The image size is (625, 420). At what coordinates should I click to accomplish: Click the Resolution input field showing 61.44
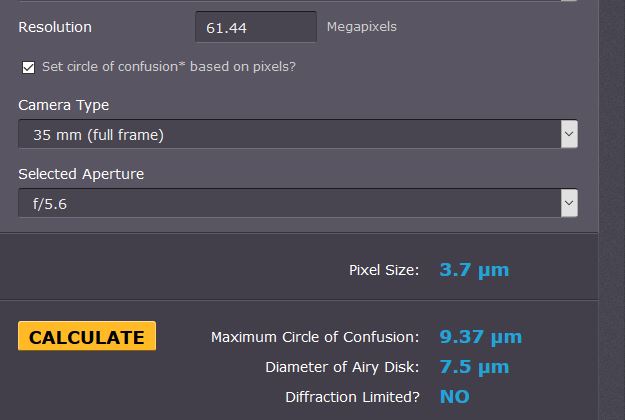point(255,28)
